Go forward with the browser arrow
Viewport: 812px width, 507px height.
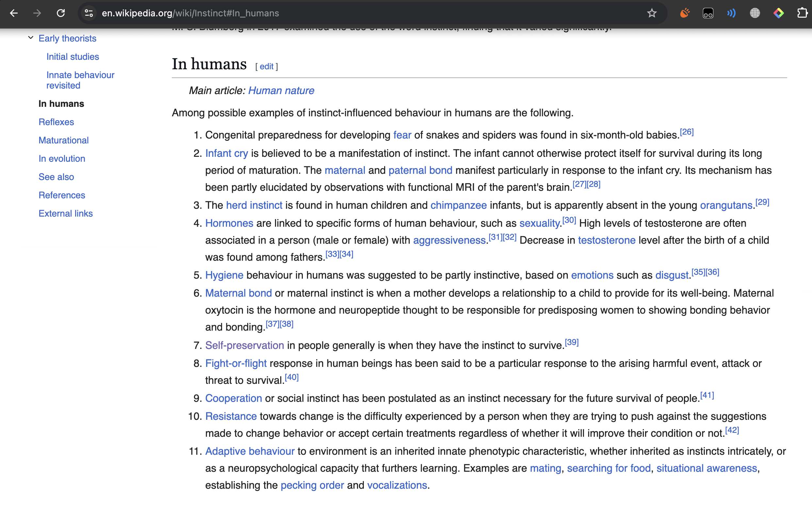(x=37, y=13)
